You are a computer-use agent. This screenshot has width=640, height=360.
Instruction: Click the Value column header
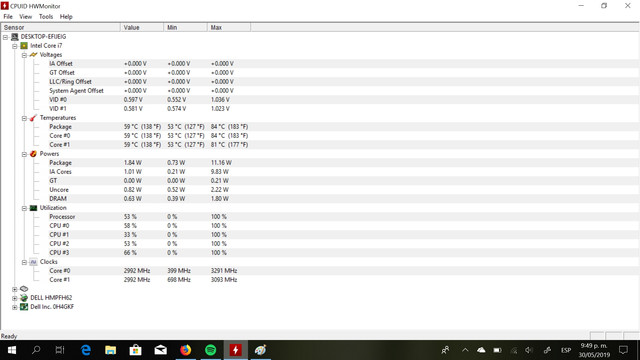(142, 27)
